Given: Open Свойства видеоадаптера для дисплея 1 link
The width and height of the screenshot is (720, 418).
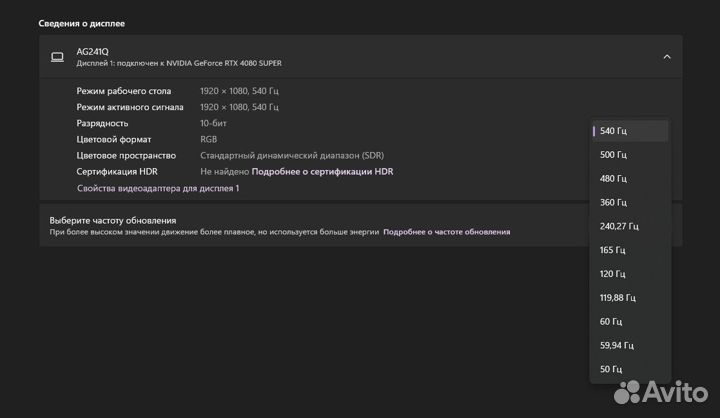Looking at the screenshot, I should (x=158, y=188).
